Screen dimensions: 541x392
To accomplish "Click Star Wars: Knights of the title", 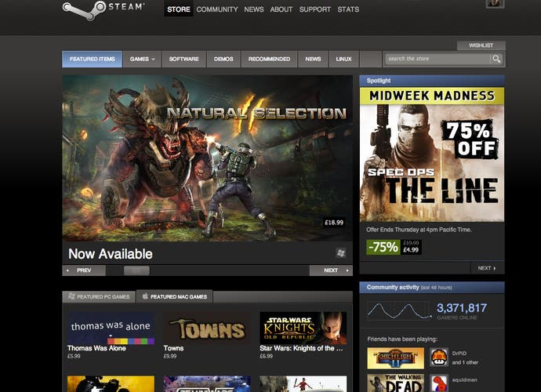I will click(x=302, y=348).
